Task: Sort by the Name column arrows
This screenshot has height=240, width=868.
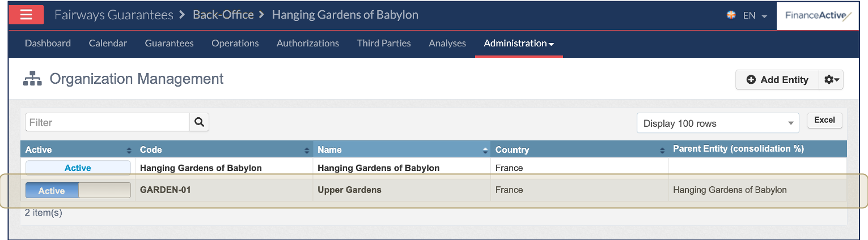Action: pos(485,150)
